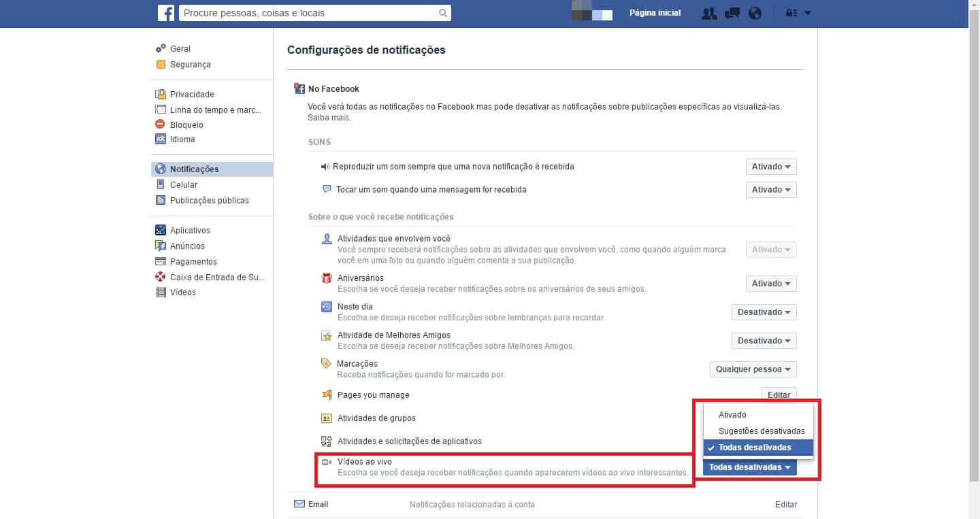The width and height of the screenshot is (980, 519).
Task: Click the Publicações públicas feed icon
Action: tap(161, 200)
